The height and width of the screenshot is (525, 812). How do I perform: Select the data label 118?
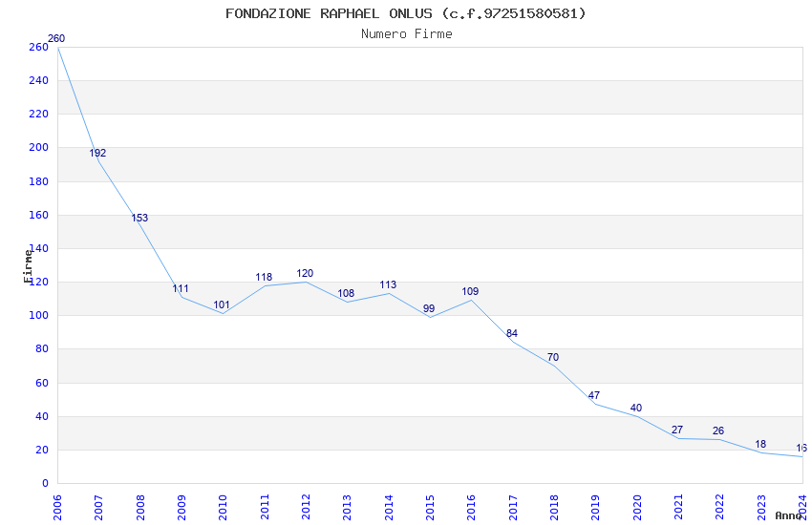(x=264, y=277)
